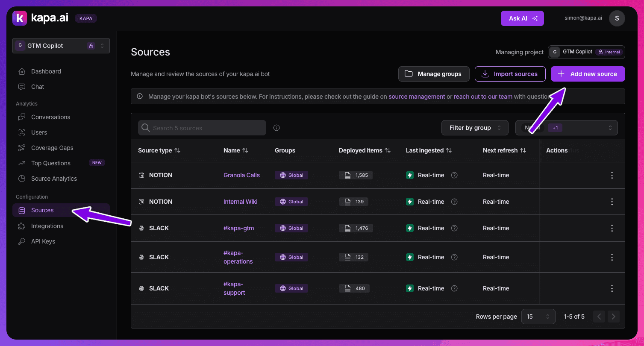Open actions menu for #kapa-support
The height and width of the screenshot is (346, 644).
[612, 288]
